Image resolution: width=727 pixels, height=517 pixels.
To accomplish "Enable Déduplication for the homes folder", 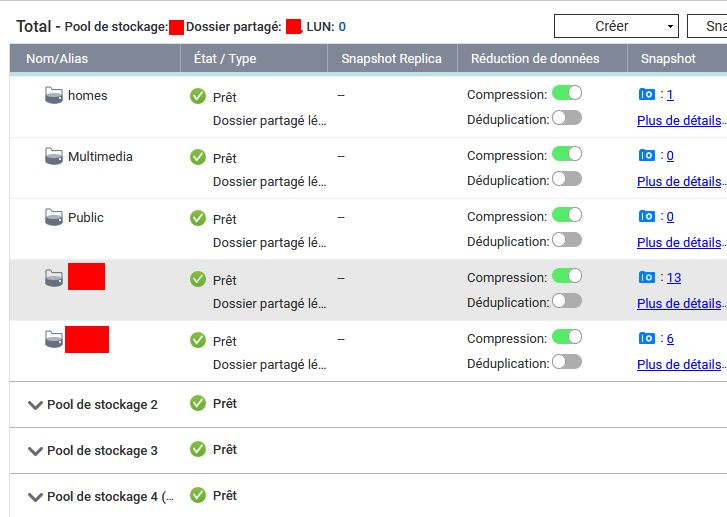I will 567,118.
